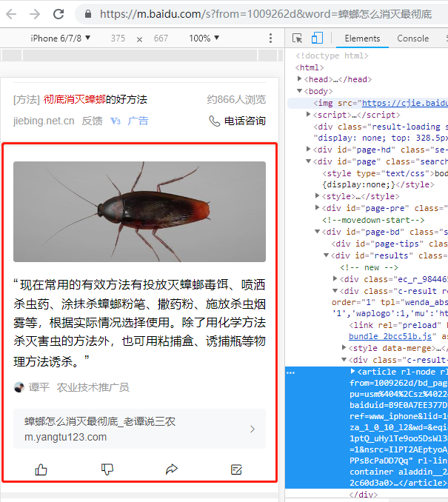Viewport: 448px width, 502px height.
Task: Click the browser back arrow
Action: (12, 14)
